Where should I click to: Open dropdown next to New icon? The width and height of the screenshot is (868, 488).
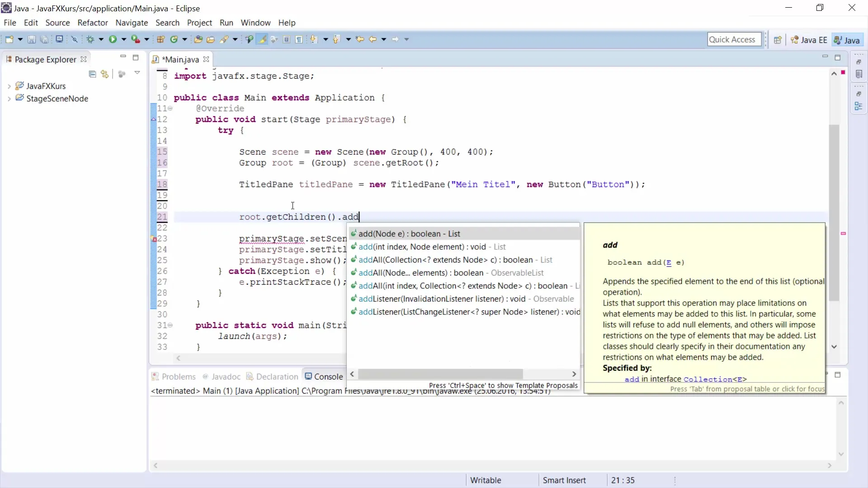coord(20,39)
